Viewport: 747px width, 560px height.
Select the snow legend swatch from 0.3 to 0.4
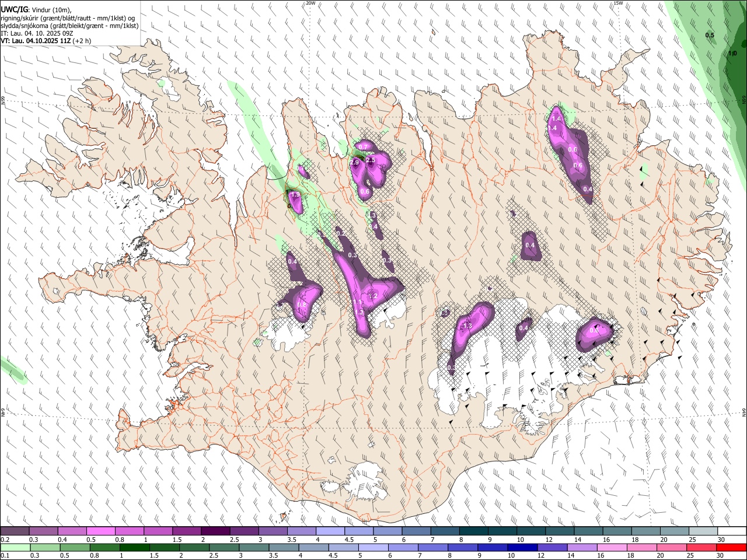(43, 531)
